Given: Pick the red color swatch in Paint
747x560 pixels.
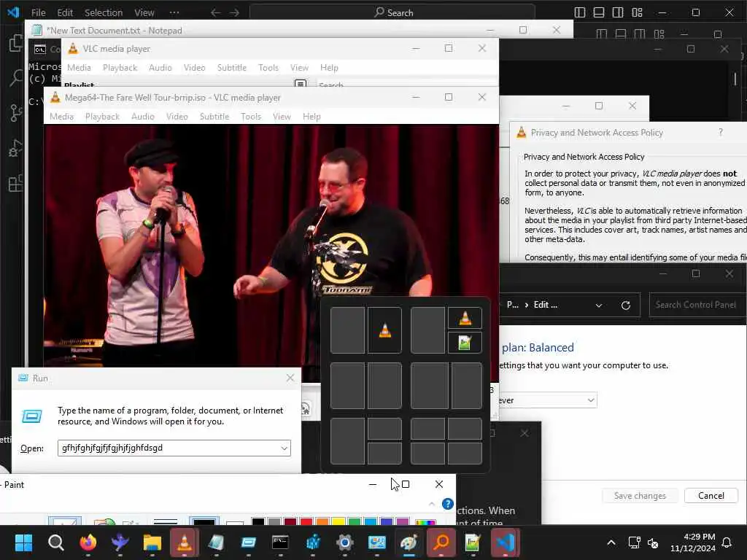Looking at the screenshot, I should 306,522.
